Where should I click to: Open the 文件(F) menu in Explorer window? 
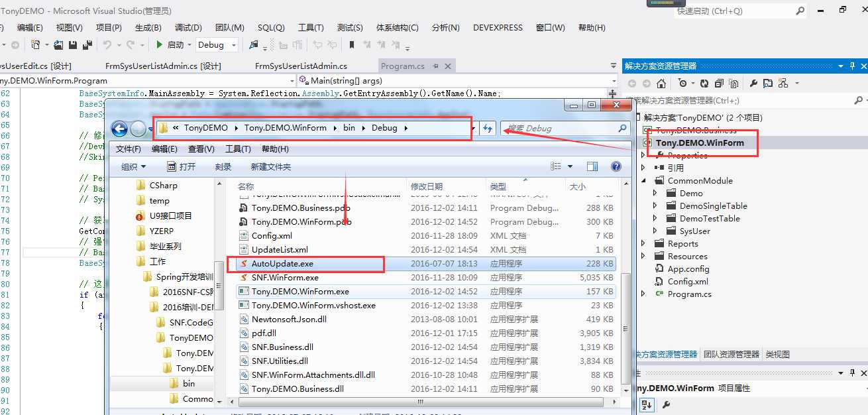coord(129,149)
